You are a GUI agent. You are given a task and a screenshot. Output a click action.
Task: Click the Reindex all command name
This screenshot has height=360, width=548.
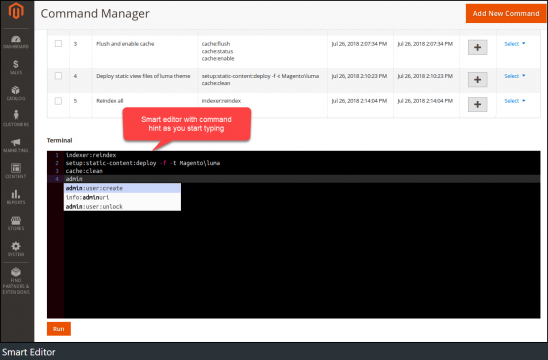tap(110, 101)
